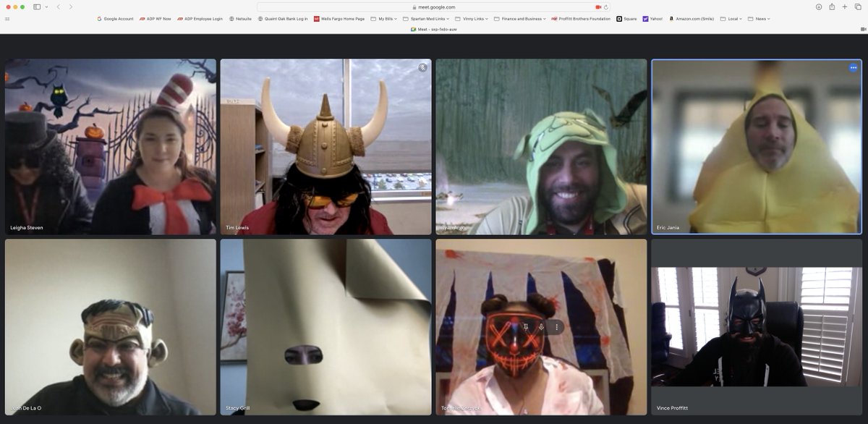Open the News bookmark folder menu
868x424 pixels.
760,19
